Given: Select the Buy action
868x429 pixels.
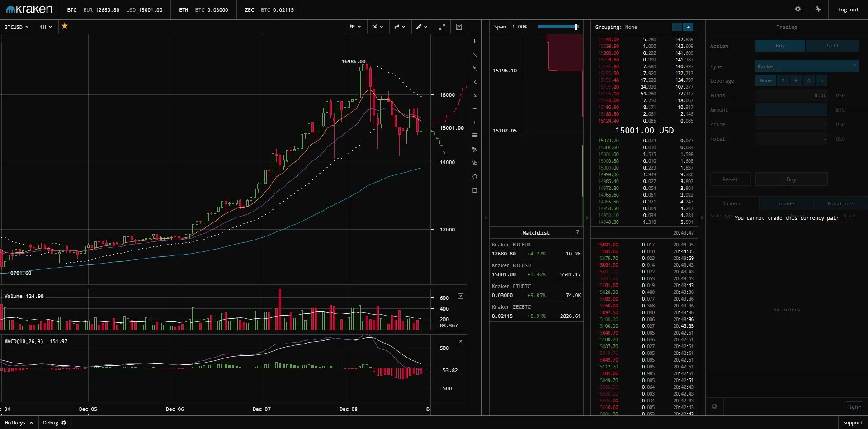Looking at the screenshot, I should (x=780, y=46).
